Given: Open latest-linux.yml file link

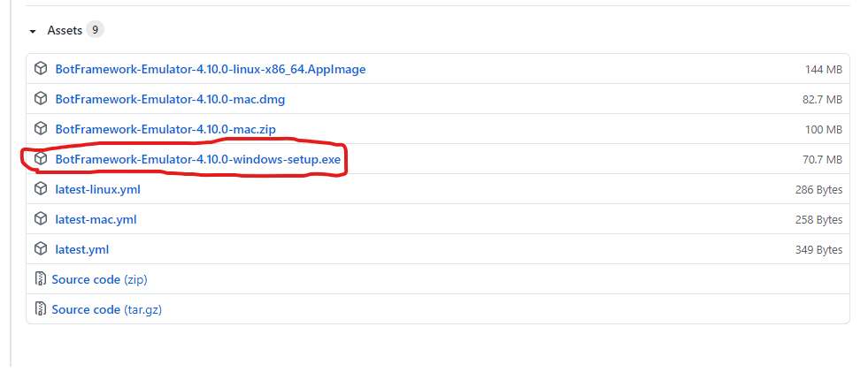Looking at the screenshot, I should point(97,189).
